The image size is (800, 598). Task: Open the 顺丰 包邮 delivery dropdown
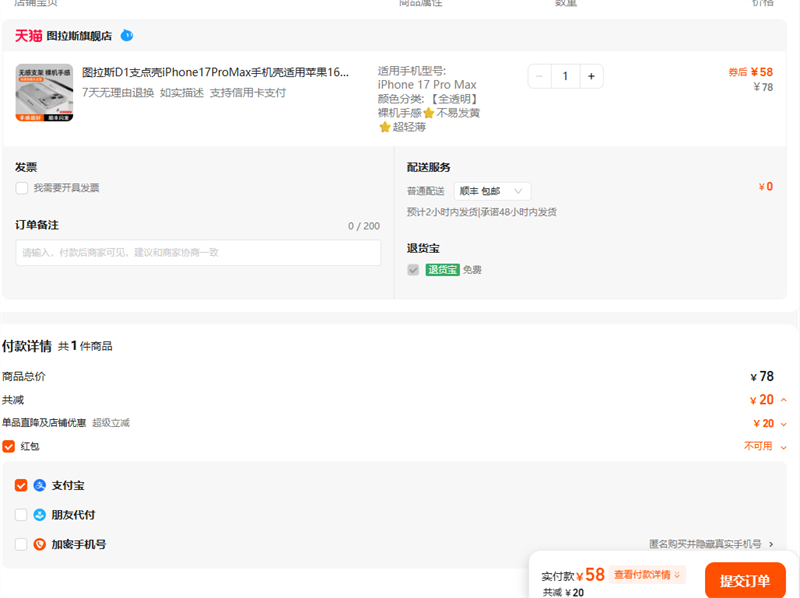pyautogui.click(x=492, y=191)
